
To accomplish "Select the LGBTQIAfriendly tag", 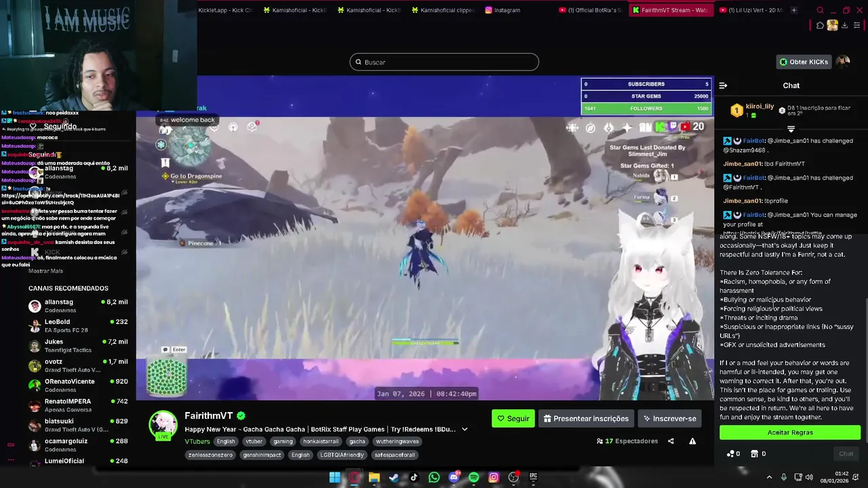I will pyautogui.click(x=342, y=455).
